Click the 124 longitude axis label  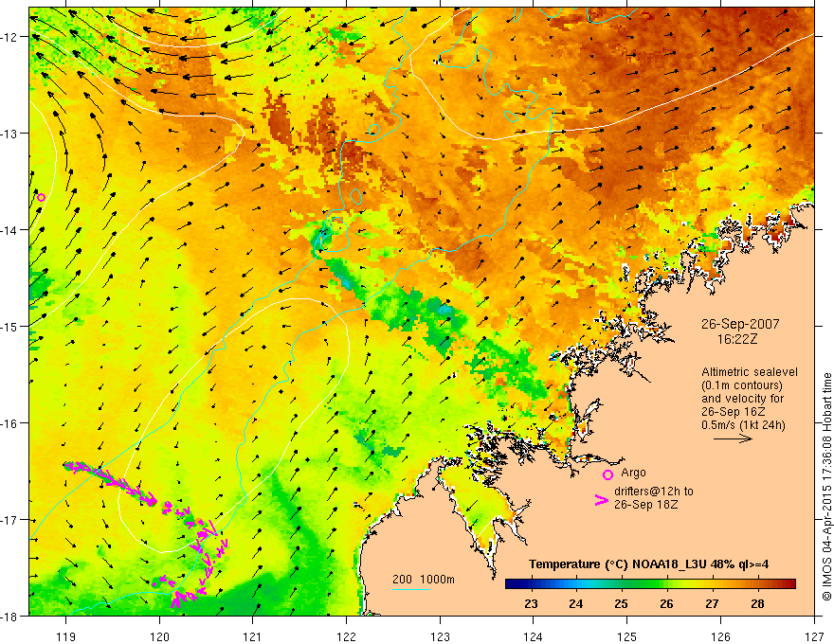(534, 636)
